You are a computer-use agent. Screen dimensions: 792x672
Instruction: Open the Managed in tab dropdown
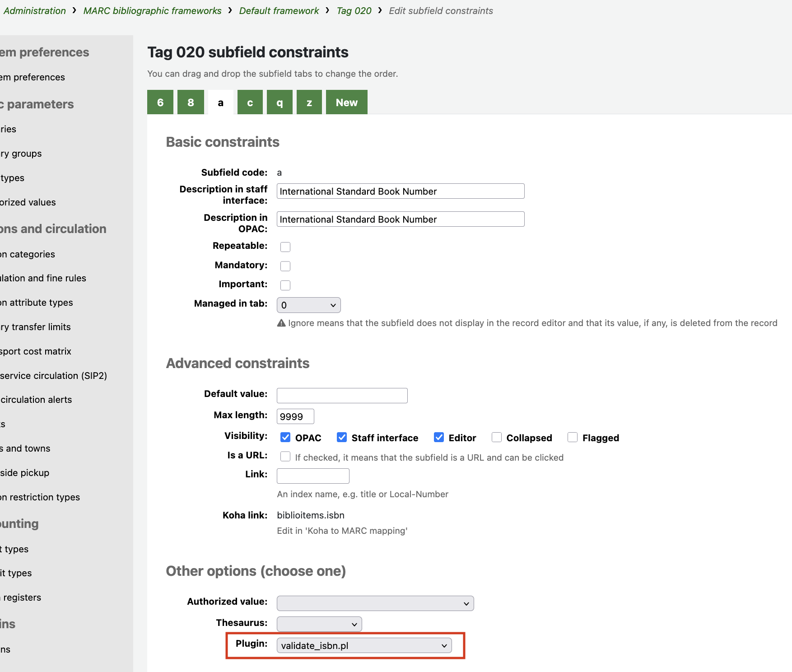point(308,305)
